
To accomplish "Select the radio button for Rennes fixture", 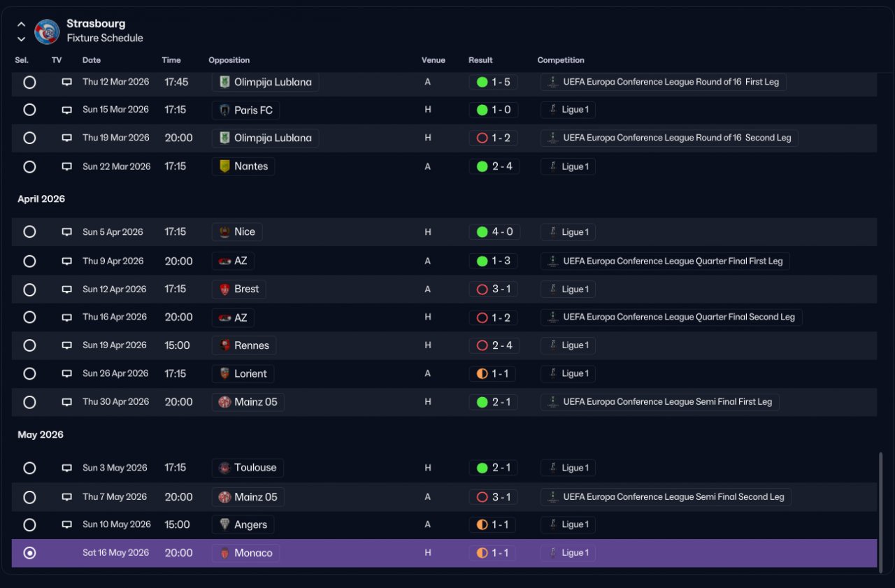I will (x=29, y=345).
